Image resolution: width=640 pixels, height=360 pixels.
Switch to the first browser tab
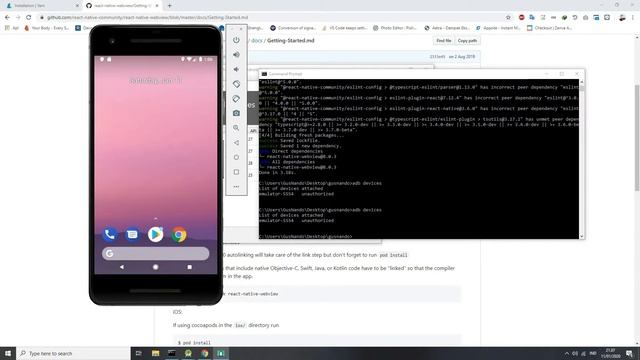click(x=41, y=6)
